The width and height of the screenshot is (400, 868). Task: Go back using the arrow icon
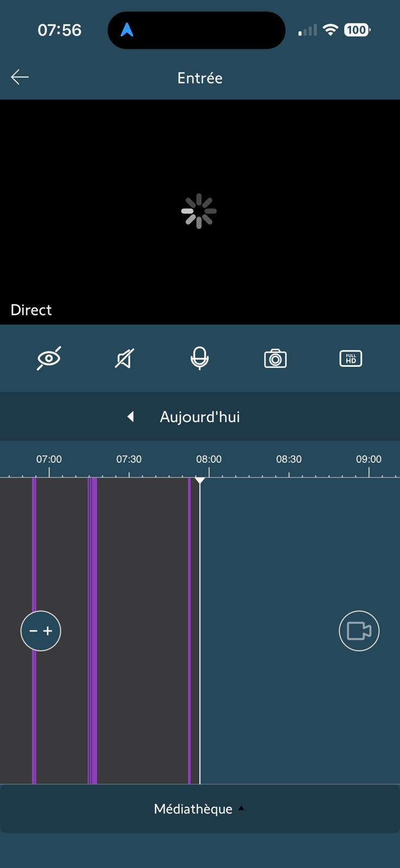(20, 78)
